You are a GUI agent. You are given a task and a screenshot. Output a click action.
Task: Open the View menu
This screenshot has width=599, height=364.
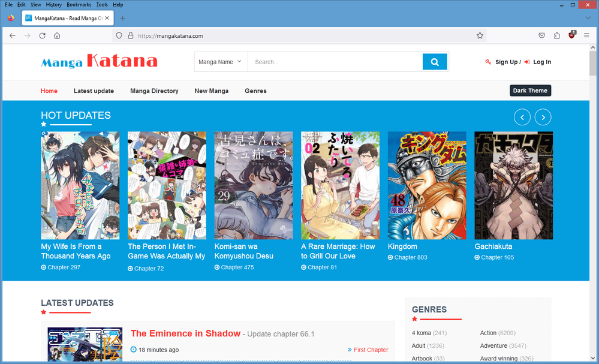tap(35, 5)
